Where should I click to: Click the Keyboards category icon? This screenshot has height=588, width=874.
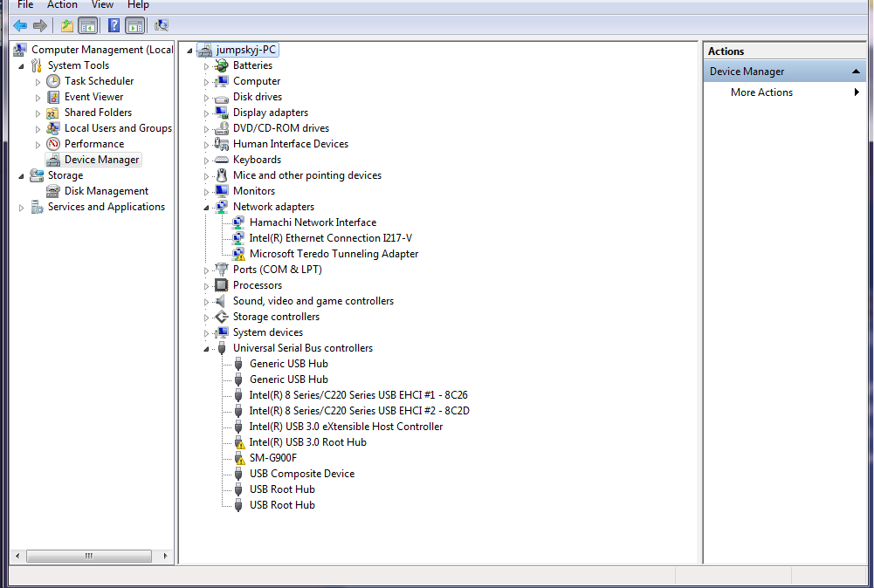pyautogui.click(x=222, y=160)
